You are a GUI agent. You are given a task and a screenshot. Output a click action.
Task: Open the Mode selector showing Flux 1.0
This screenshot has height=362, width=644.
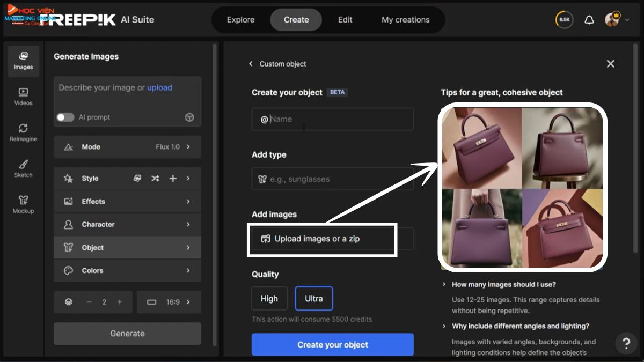[127, 147]
